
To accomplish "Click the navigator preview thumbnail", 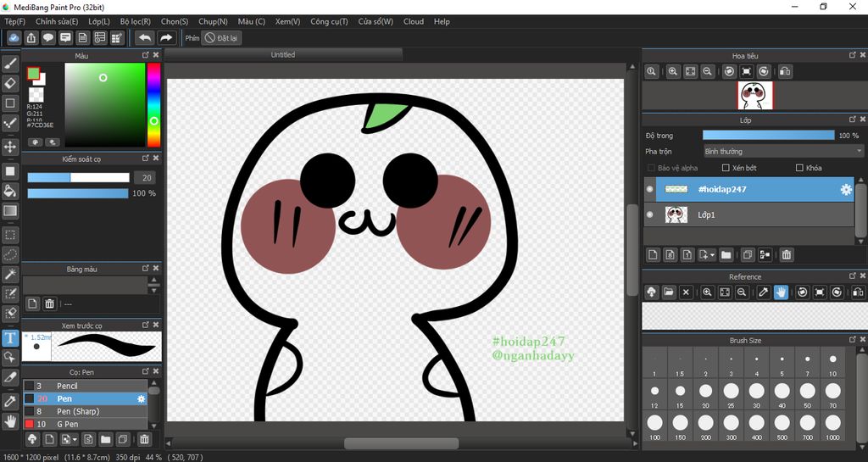I will [x=755, y=96].
